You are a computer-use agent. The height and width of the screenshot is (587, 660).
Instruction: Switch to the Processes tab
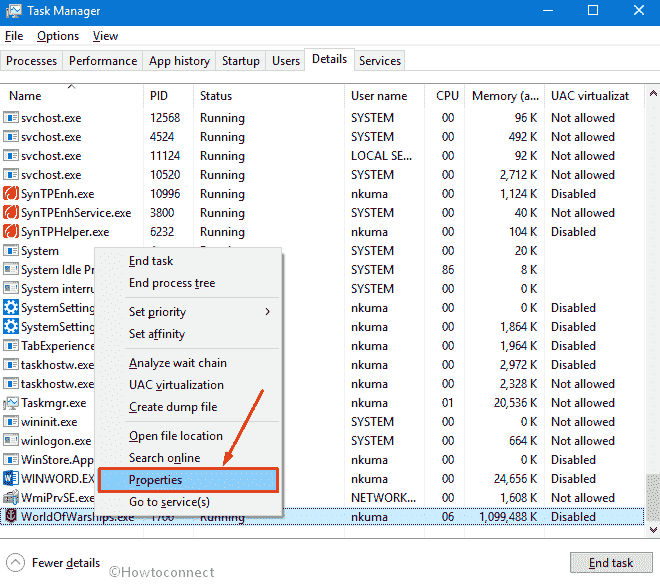tap(32, 61)
